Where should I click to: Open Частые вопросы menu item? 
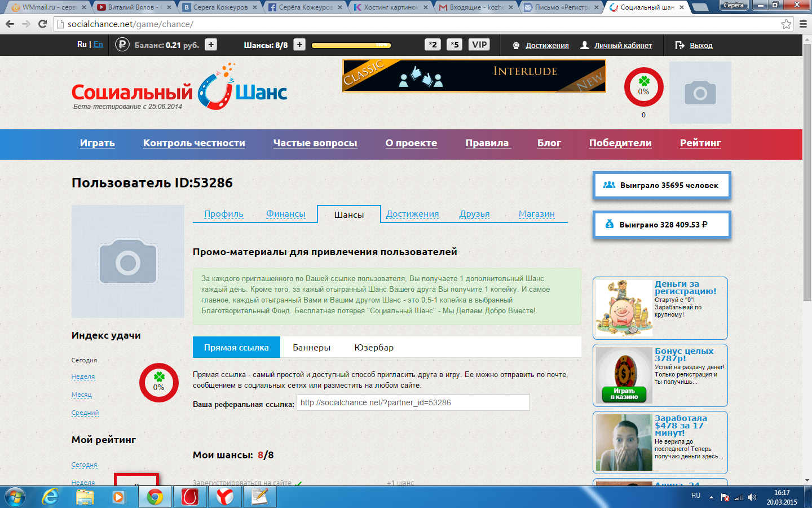315,143
